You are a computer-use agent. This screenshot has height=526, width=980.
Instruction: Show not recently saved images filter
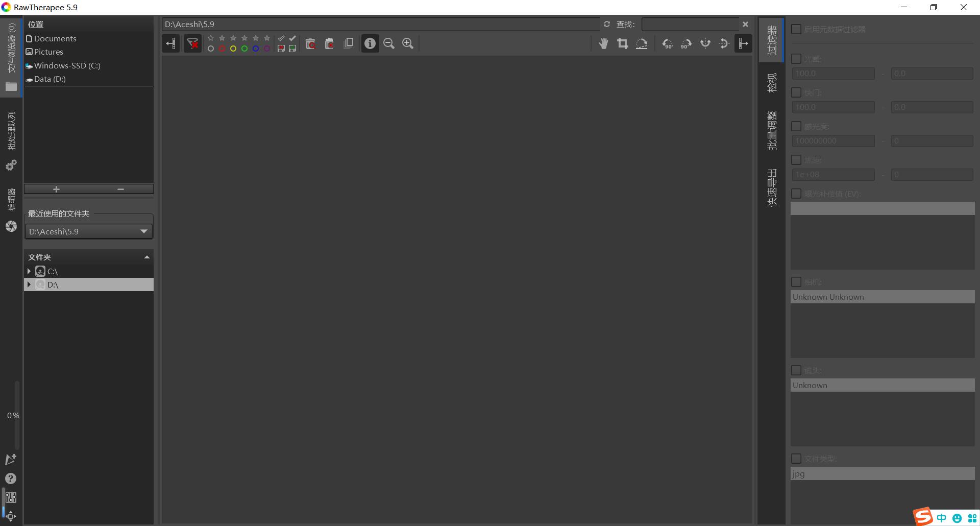coord(281,49)
